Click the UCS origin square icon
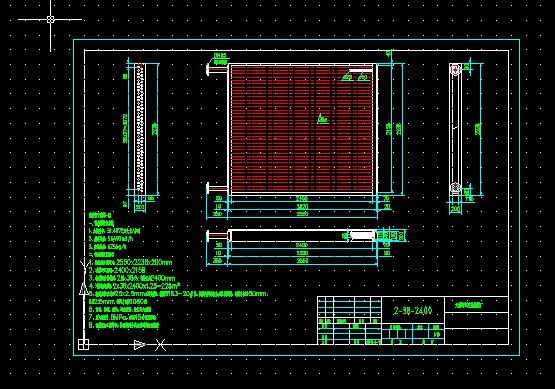Screen dimensions: 555x389 pyautogui.click(x=83, y=344)
